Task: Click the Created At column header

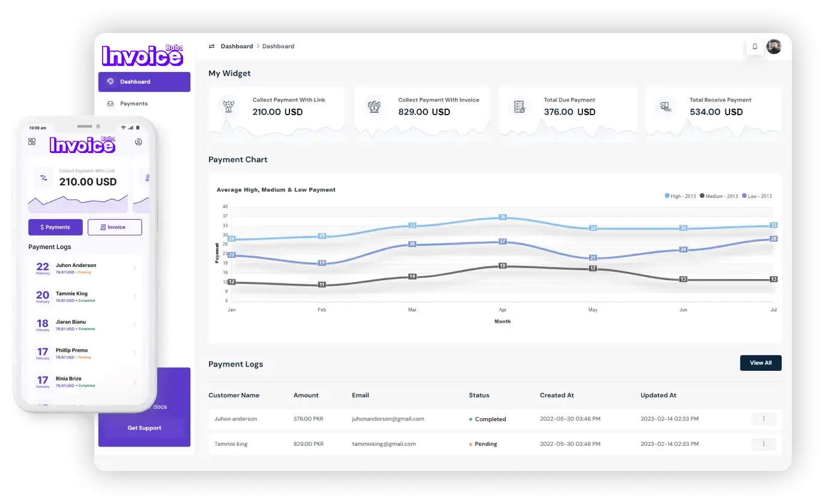Action: [x=557, y=395]
